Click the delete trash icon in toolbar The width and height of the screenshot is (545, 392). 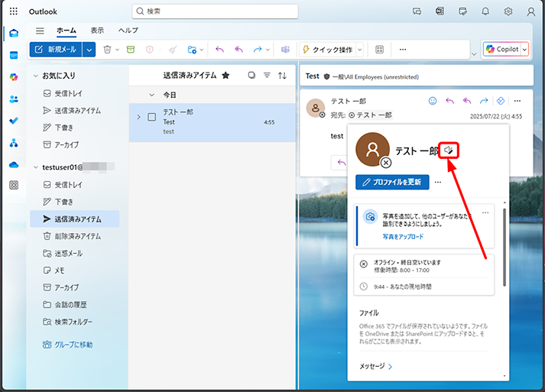[108, 50]
